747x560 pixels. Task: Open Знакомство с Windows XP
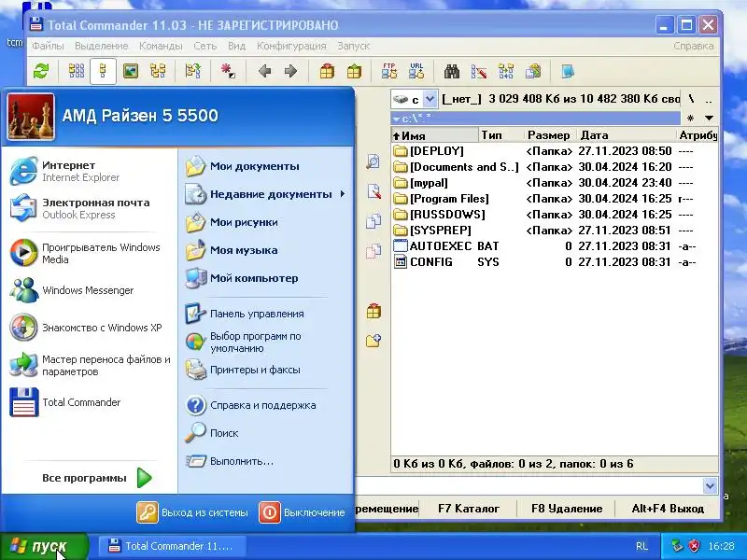[x=89, y=328]
